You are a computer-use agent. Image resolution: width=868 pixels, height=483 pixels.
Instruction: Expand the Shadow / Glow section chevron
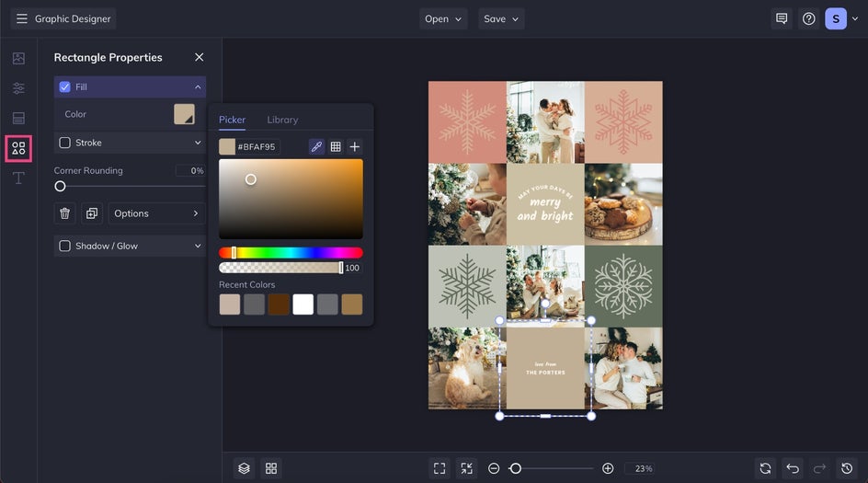[x=198, y=246]
